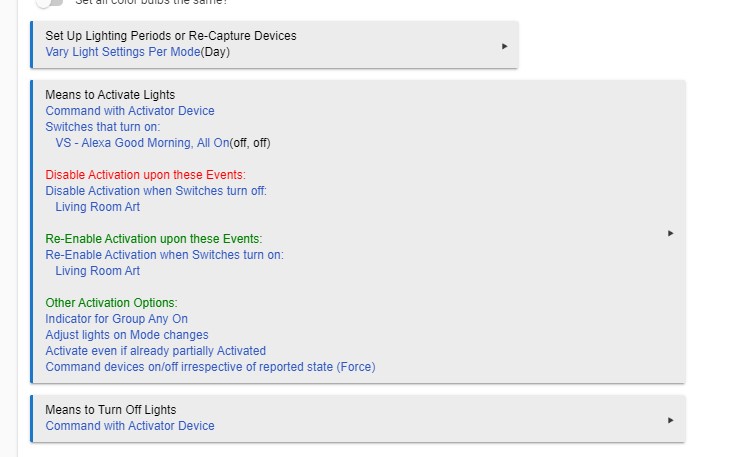
Task: Click Command with Activator Device under Turn Off Lights
Action: [130, 425]
